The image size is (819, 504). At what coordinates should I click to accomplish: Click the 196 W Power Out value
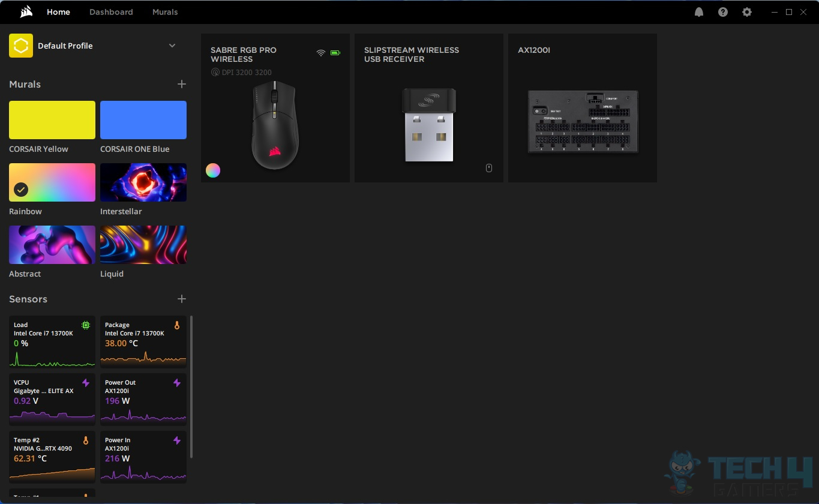click(x=118, y=401)
